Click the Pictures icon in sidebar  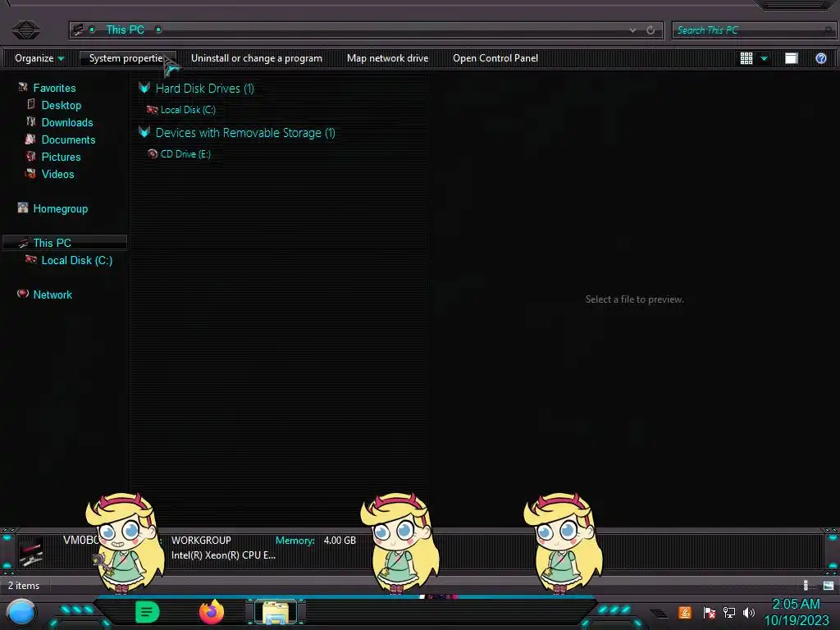click(30, 156)
